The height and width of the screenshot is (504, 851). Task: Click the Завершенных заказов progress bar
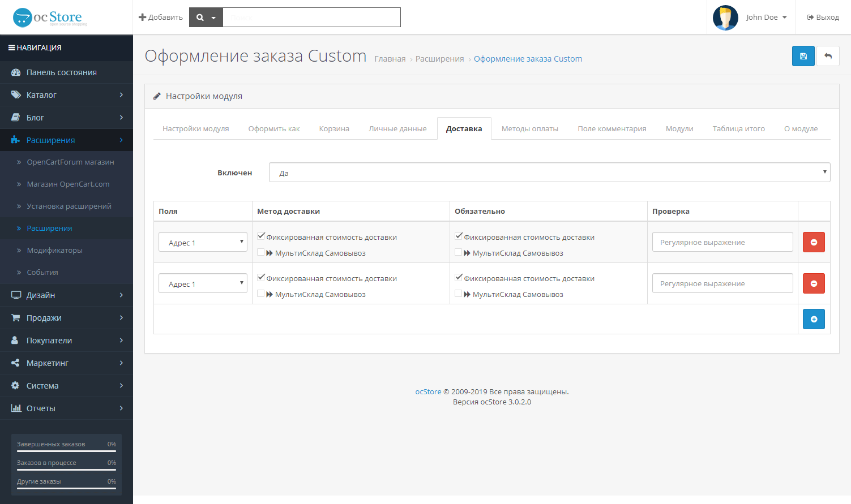tap(66, 451)
